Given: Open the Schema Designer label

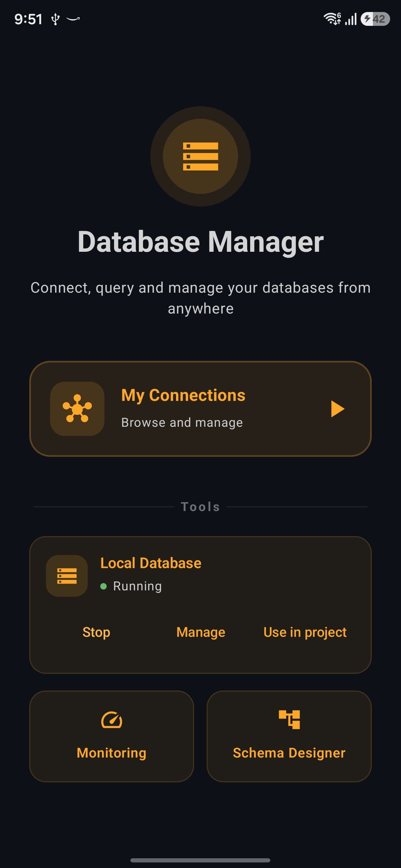Looking at the screenshot, I should pos(289,753).
